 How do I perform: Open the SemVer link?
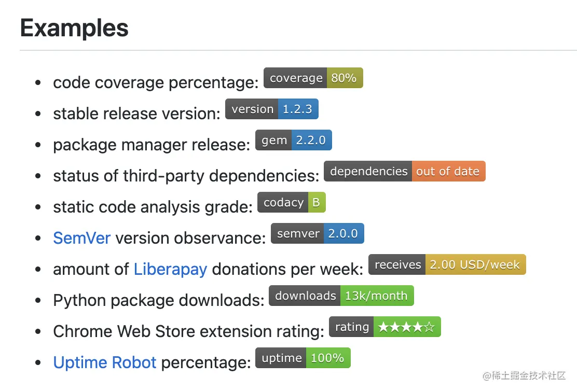81,238
